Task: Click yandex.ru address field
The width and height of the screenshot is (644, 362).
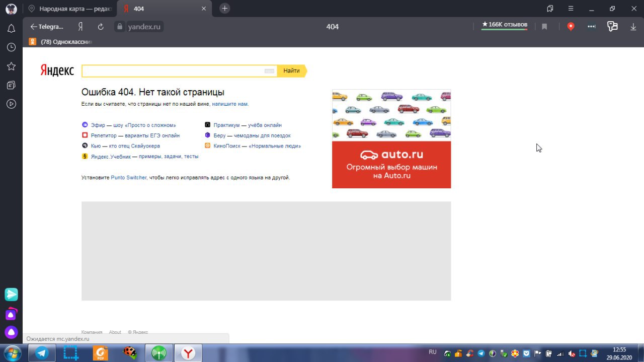Action: [144, 27]
